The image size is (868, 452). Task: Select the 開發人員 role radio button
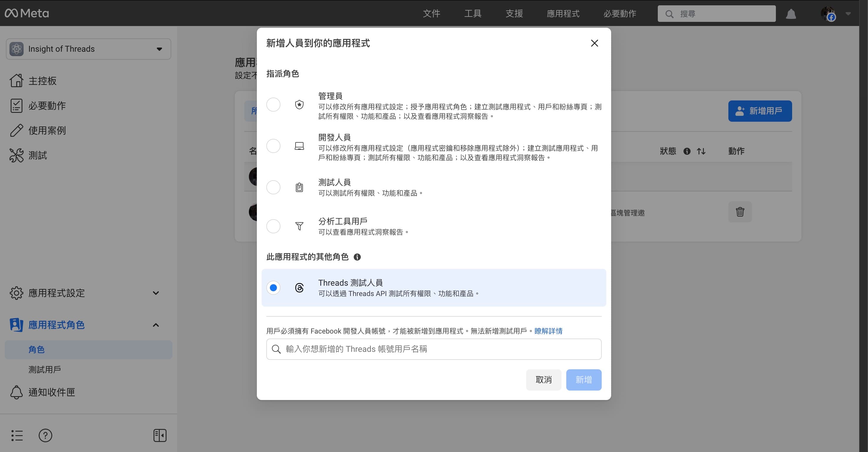click(x=273, y=146)
